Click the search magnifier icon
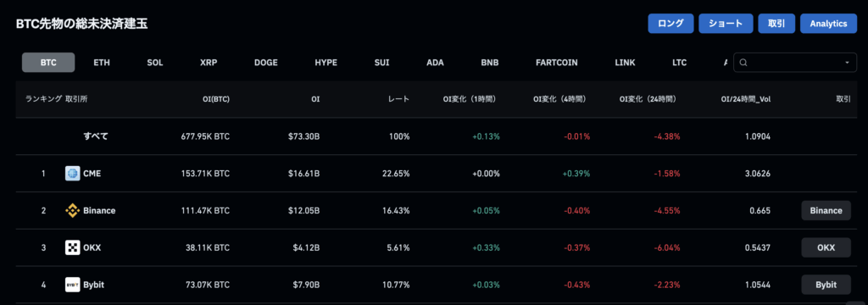This screenshot has height=305, width=868. pos(743,63)
